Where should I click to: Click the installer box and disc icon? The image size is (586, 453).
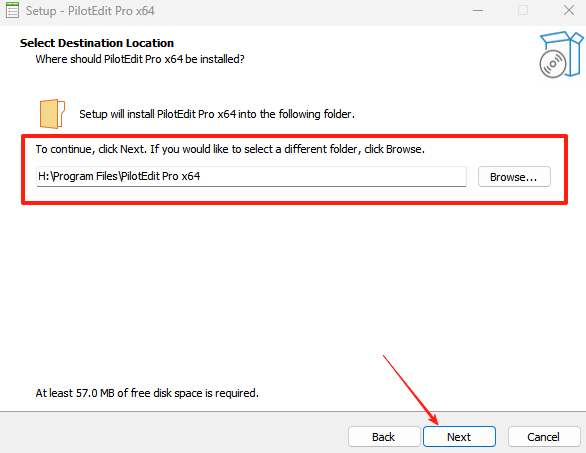(561, 55)
